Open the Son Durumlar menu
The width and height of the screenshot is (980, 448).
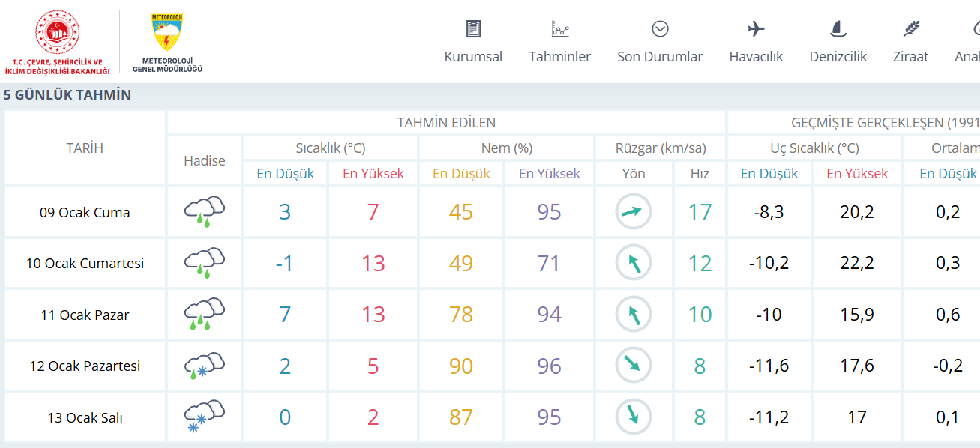point(660,57)
